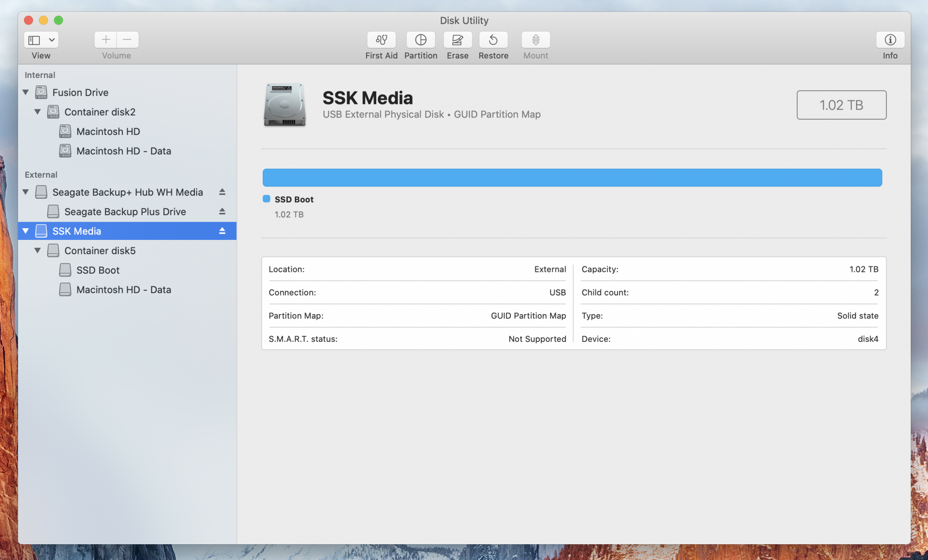This screenshot has height=560, width=928.
Task: Select Seagate Backup+ Hub WH Media
Action: (x=127, y=192)
